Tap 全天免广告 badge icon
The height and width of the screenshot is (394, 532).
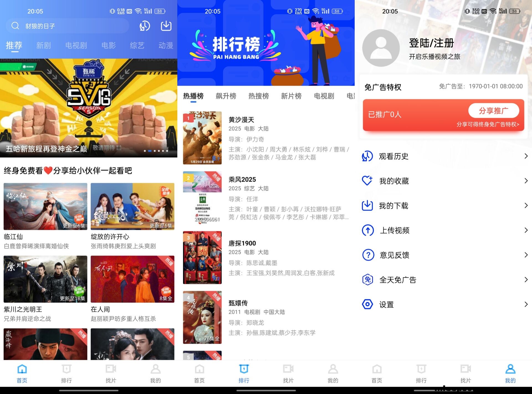click(367, 280)
